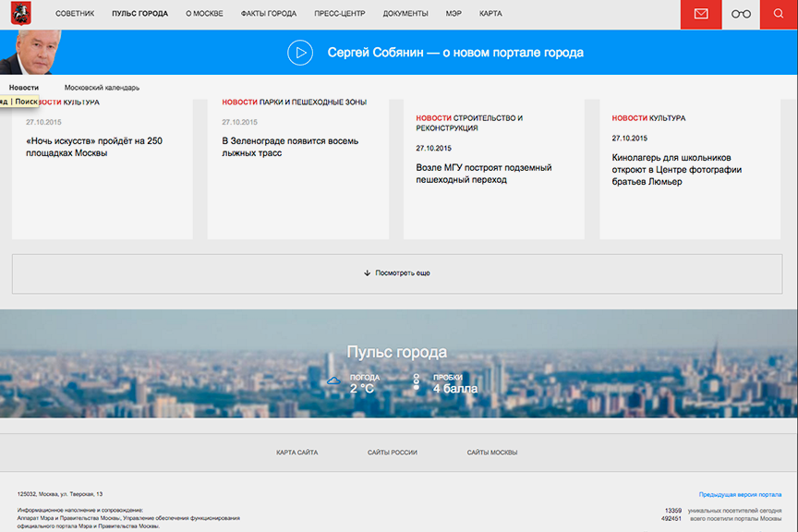
Task: Open the Пульс города menu item
Action: point(140,14)
